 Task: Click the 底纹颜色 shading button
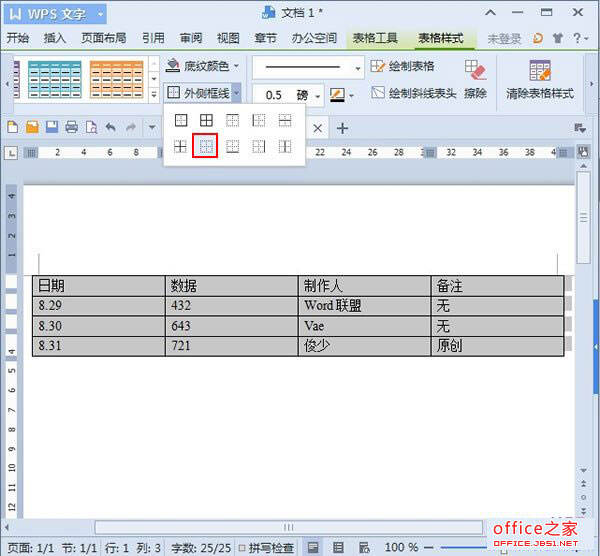[x=198, y=66]
